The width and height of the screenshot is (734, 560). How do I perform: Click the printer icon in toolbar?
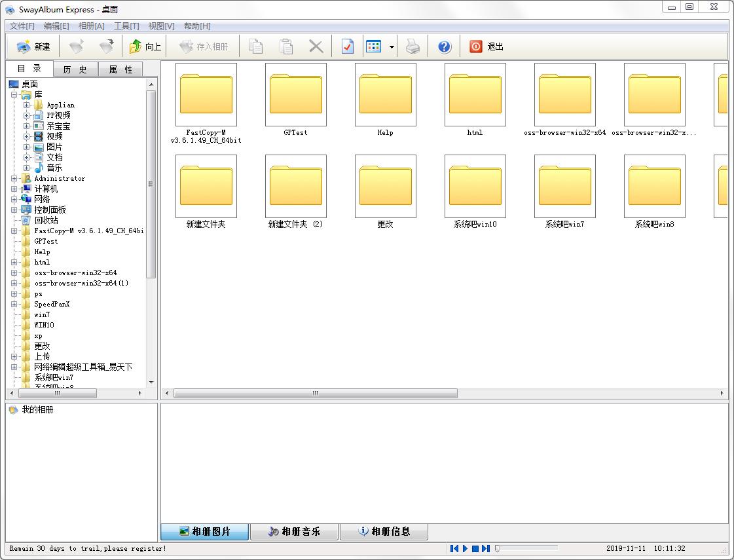point(413,47)
